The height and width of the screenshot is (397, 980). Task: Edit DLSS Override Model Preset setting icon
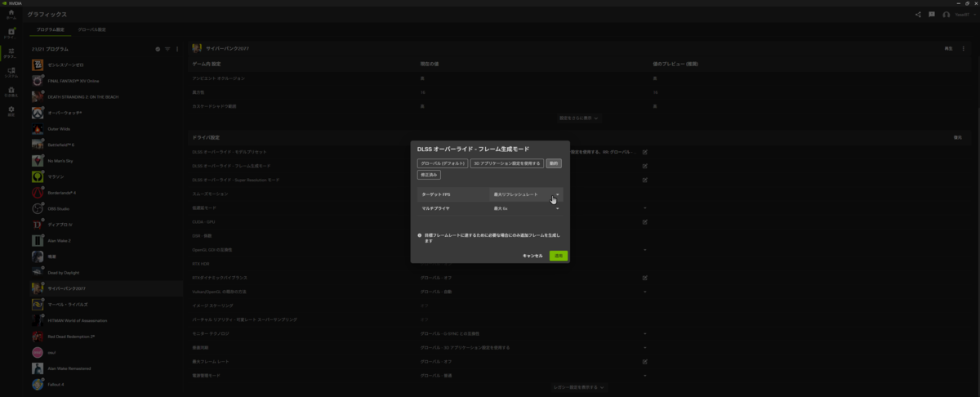tap(645, 152)
